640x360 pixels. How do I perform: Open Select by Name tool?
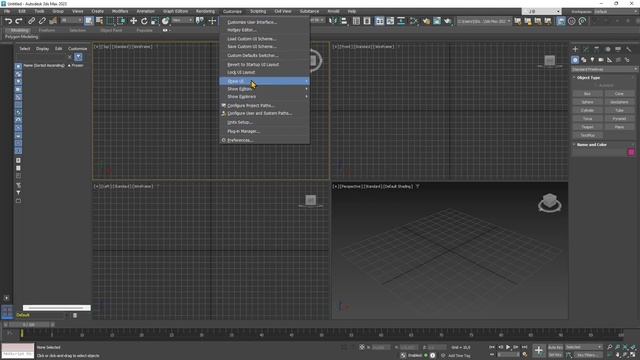click(x=99, y=21)
